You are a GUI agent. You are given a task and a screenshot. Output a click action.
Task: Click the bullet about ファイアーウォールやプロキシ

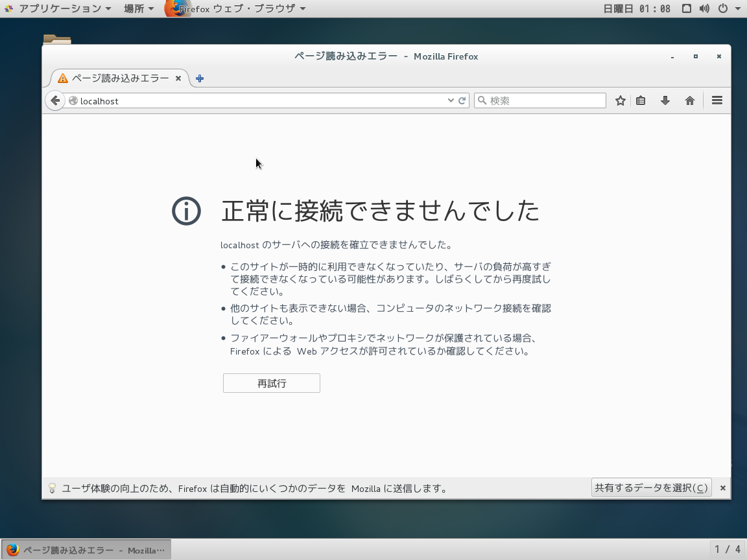384,345
